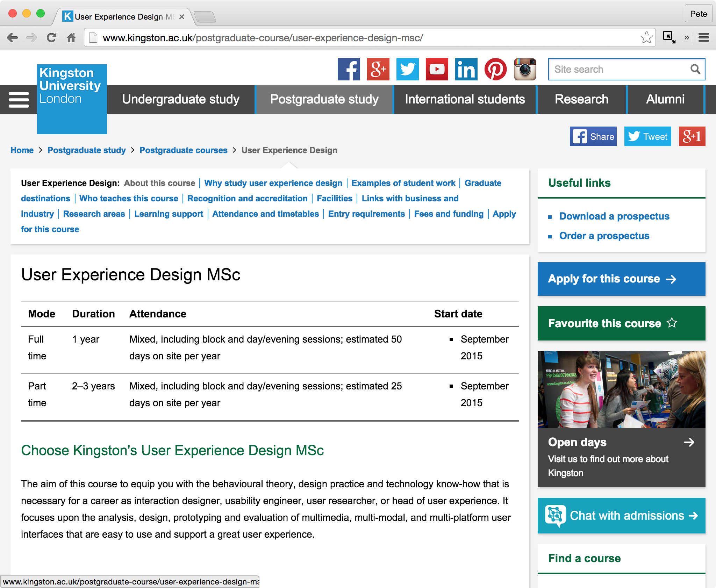Open the Instagram icon

click(525, 69)
